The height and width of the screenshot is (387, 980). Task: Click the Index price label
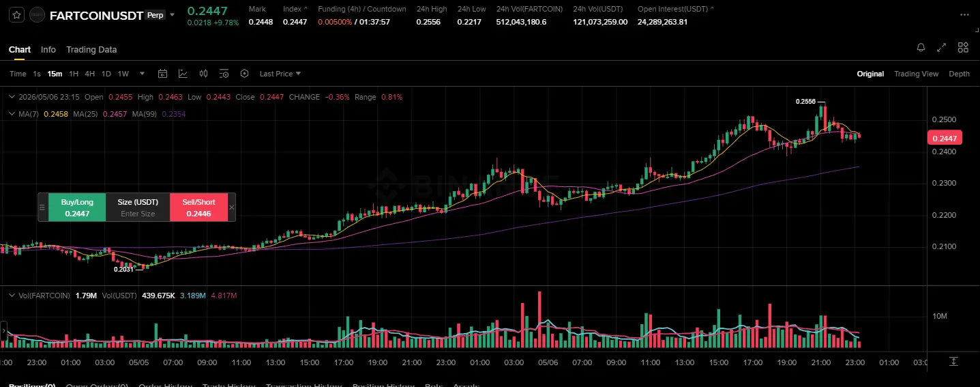click(292, 9)
